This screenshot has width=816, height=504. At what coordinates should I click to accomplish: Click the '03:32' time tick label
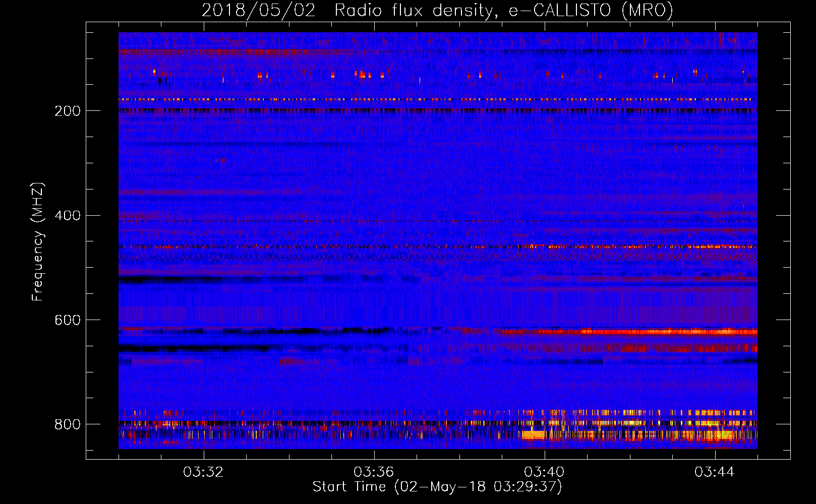203,472
